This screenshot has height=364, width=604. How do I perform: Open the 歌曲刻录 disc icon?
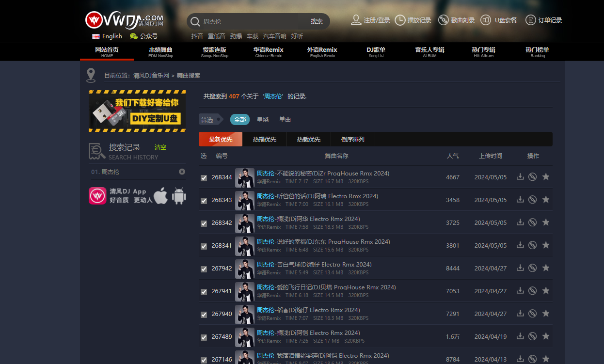[443, 20]
